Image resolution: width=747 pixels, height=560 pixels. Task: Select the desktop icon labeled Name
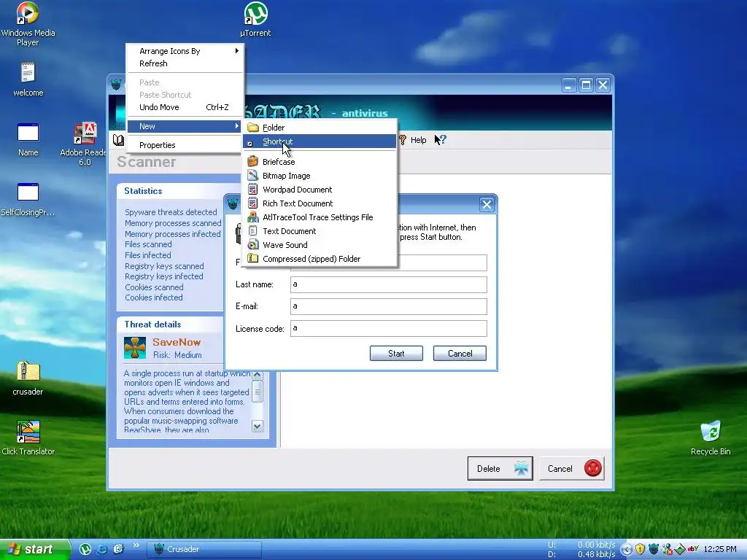(x=28, y=139)
